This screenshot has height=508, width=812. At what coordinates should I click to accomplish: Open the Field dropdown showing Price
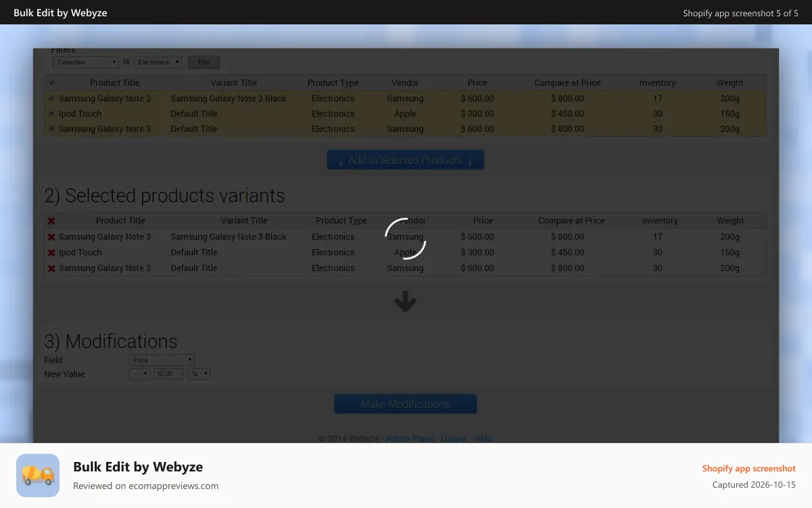[x=162, y=360]
